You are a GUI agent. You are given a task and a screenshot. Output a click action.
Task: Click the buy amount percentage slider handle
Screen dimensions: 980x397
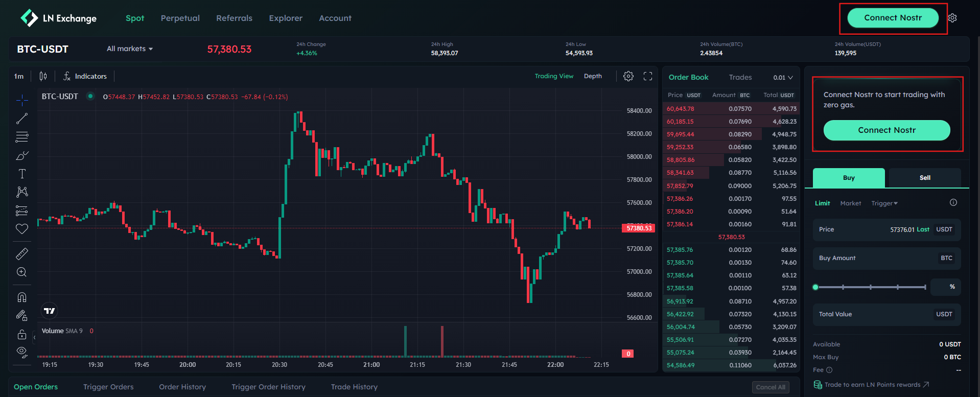(815, 287)
